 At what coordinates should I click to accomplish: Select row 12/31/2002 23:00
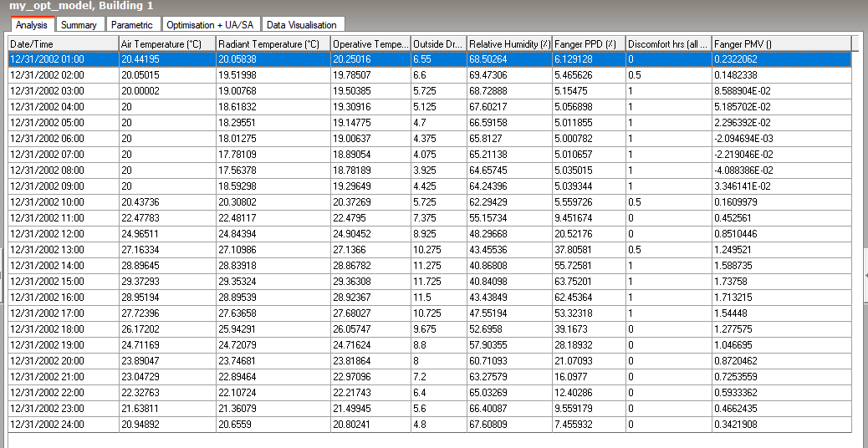tap(430, 408)
